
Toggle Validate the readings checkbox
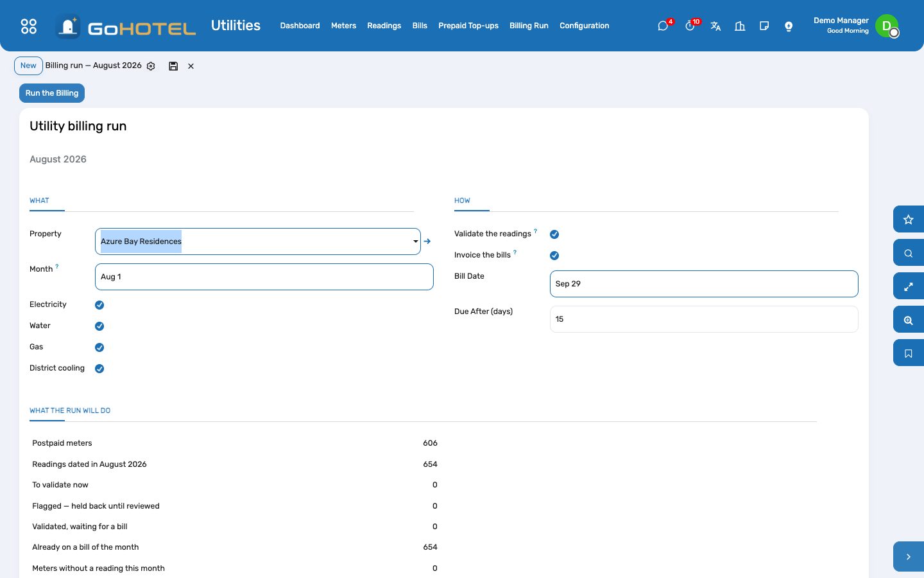click(x=554, y=234)
